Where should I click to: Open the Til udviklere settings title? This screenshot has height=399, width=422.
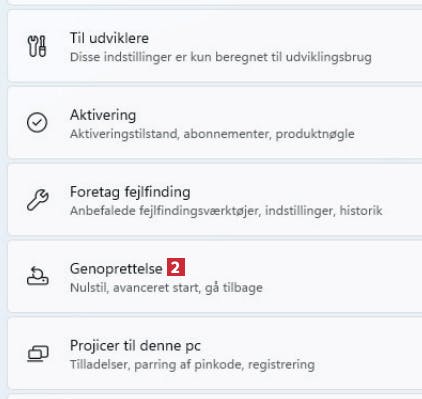pos(109,38)
